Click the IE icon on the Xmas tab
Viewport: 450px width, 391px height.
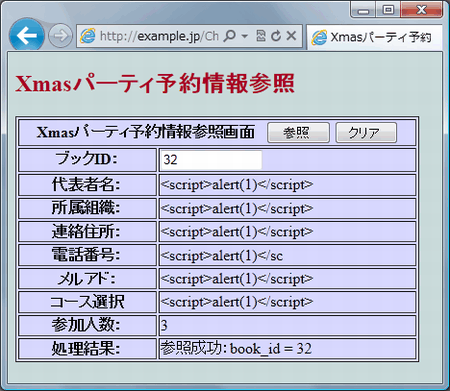[x=319, y=37]
